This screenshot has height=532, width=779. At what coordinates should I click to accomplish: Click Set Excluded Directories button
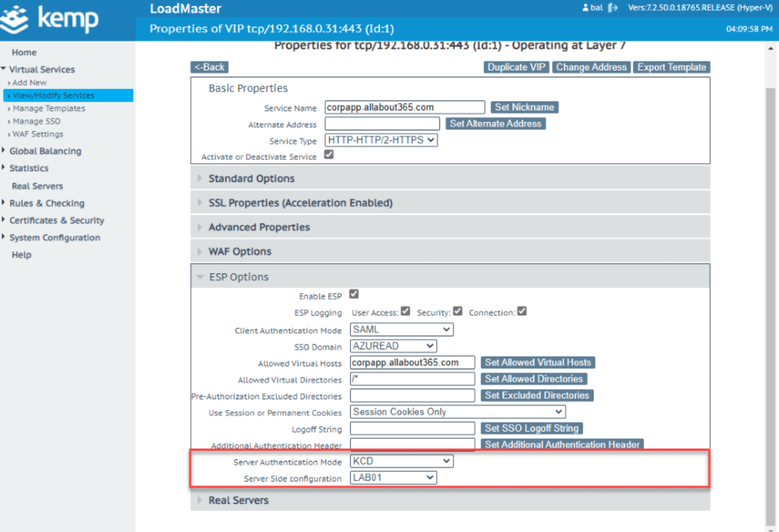[537, 396]
